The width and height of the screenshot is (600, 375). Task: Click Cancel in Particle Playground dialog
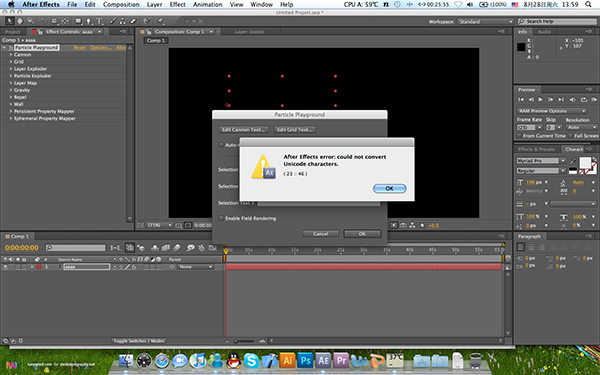321,233
